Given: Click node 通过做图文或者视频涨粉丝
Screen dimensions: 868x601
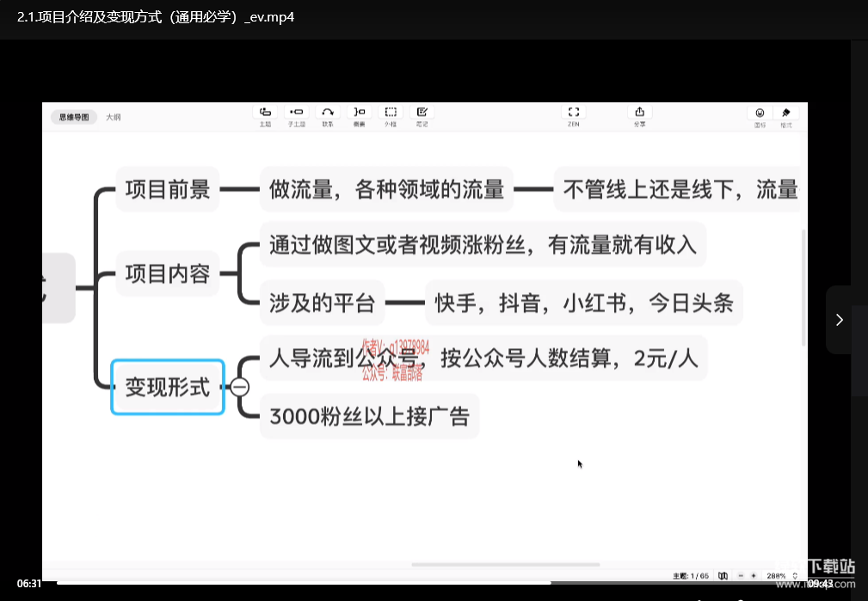Looking at the screenshot, I should [x=483, y=244].
